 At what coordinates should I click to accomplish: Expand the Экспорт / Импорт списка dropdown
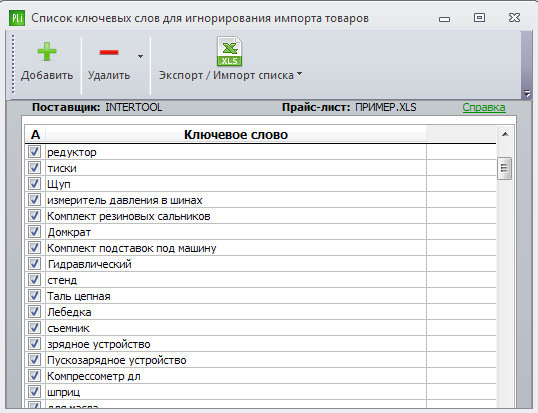[x=300, y=73]
